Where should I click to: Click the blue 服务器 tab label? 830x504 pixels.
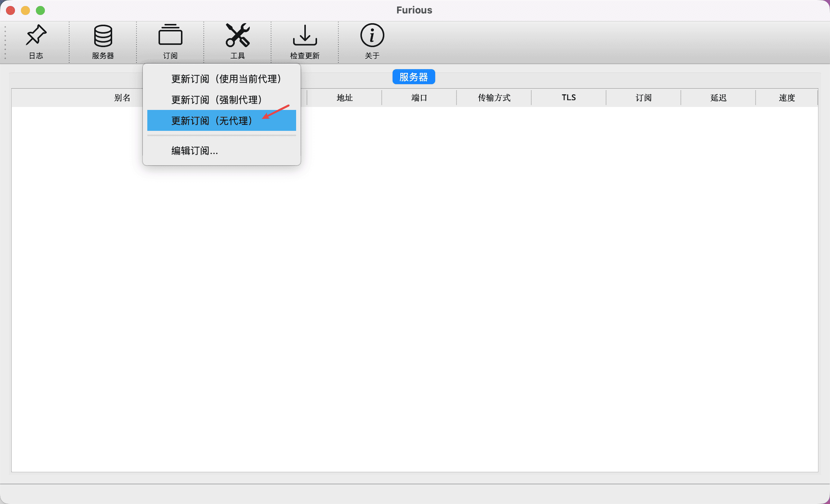pyautogui.click(x=414, y=77)
